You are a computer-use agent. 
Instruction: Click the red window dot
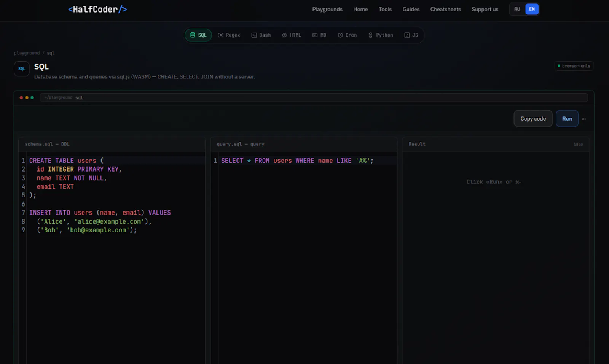[21, 97]
